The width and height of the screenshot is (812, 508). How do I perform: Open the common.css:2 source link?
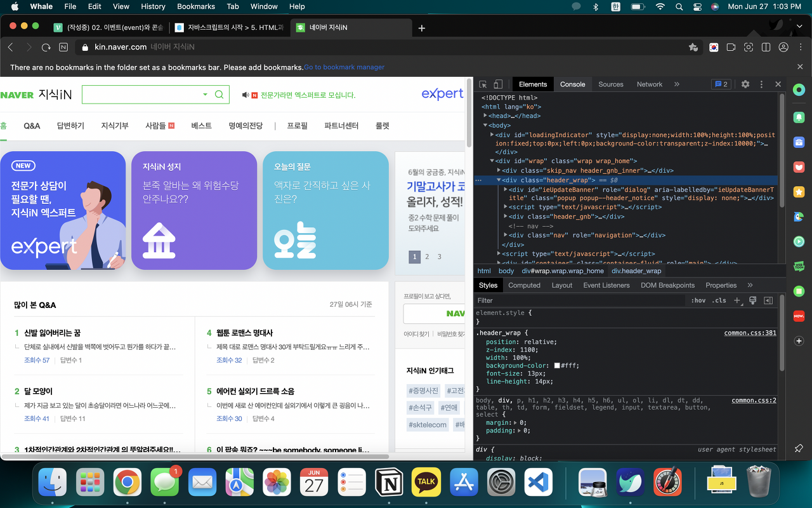(x=754, y=401)
